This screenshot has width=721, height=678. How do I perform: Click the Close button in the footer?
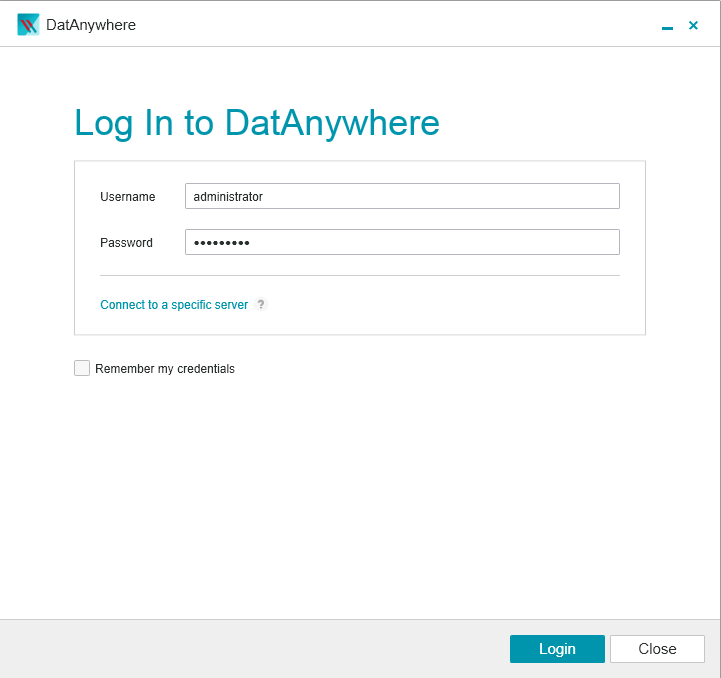pyautogui.click(x=657, y=649)
